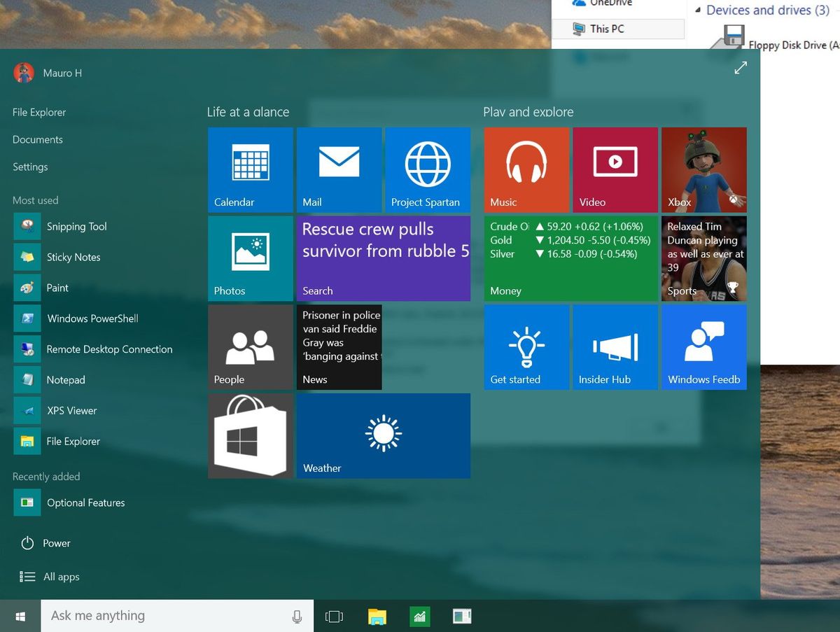Launch the Snipping Tool
Viewport: 840px width, 632px height.
coord(77,226)
